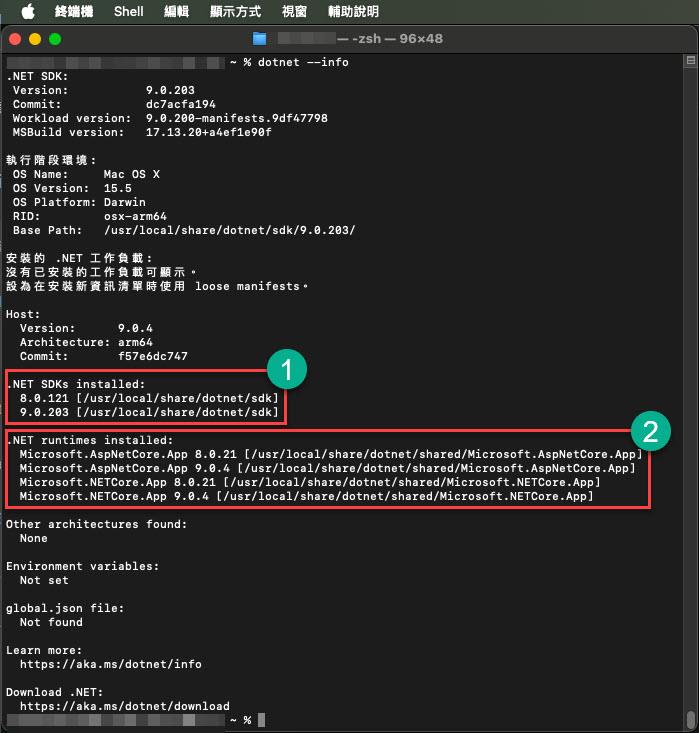
Task: Open the Shell menu
Action: [x=129, y=12]
